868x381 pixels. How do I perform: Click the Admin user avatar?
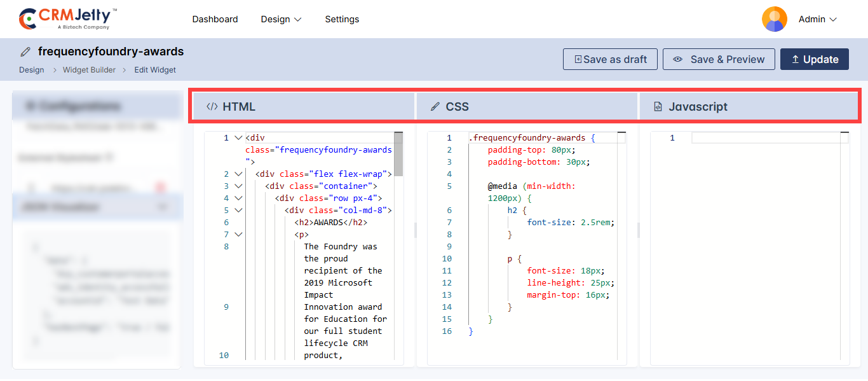tap(774, 19)
